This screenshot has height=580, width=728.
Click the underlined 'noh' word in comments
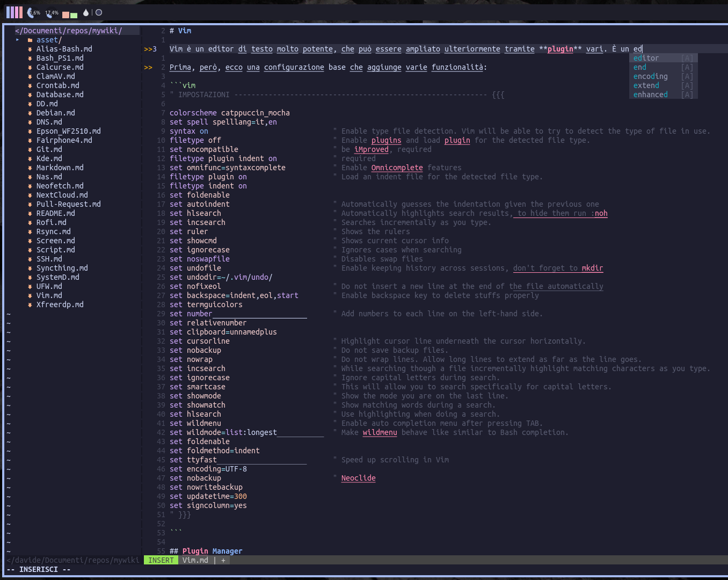coord(601,213)
